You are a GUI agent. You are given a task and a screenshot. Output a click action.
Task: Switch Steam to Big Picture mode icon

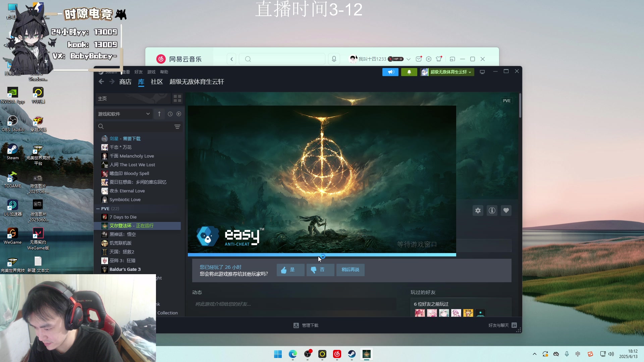pyautogui.click(x=482, y=72)
